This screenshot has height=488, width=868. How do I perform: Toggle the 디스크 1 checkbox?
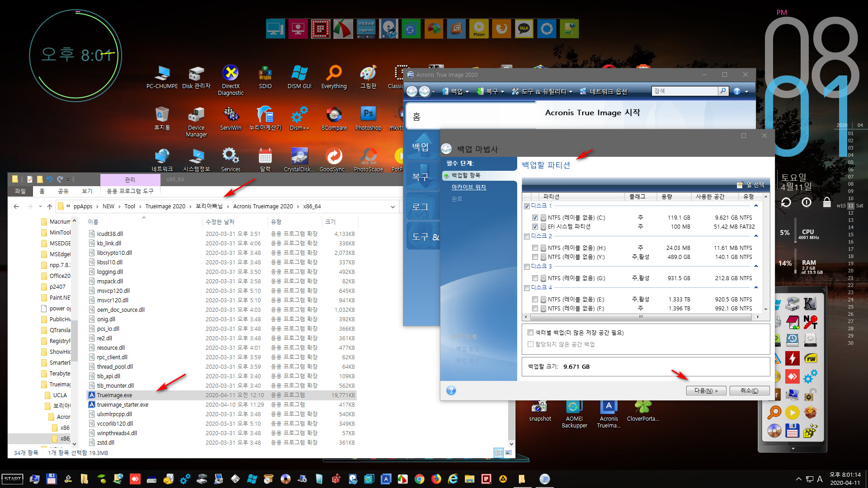(x=527, y=206)
